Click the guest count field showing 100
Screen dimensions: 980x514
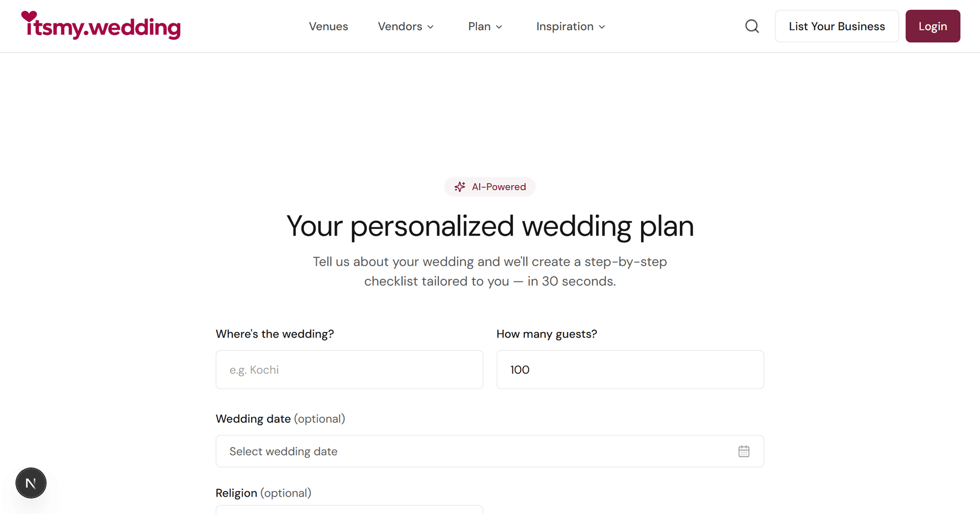(x=630, y=369)
